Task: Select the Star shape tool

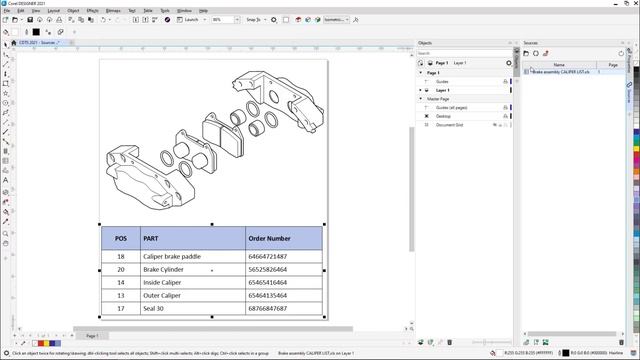Action: click(x=5, y=93)
